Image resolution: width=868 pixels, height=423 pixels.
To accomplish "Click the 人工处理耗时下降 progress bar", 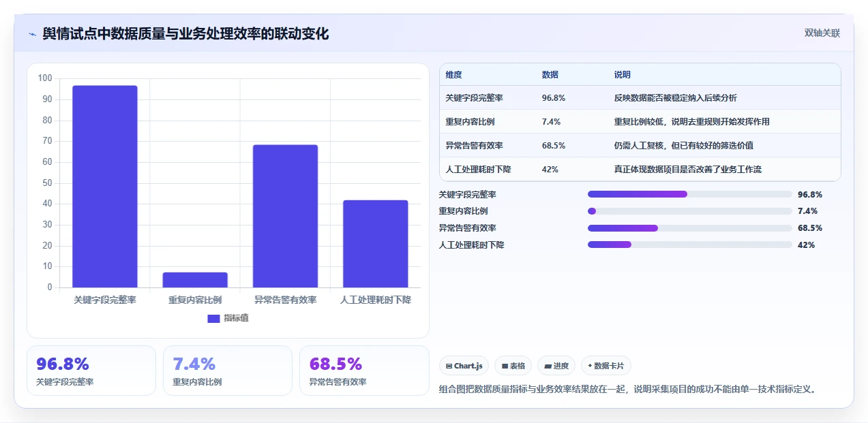I will tap(690, 245).
